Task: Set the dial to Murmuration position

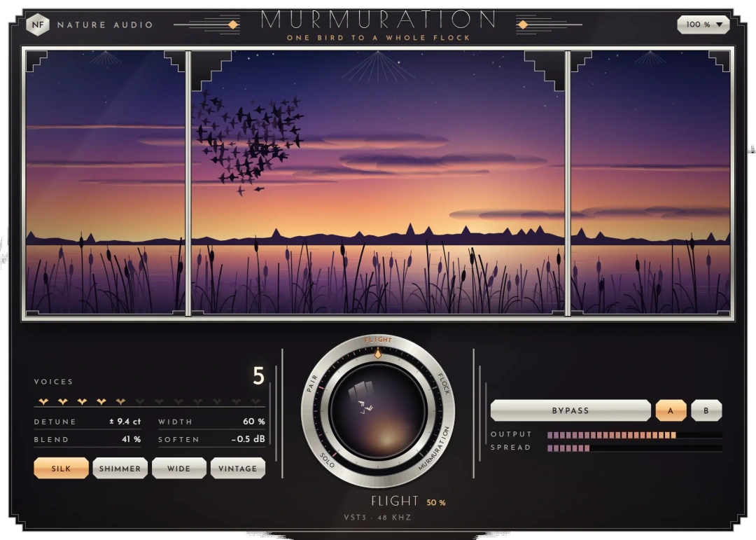Action: (434, 448)
